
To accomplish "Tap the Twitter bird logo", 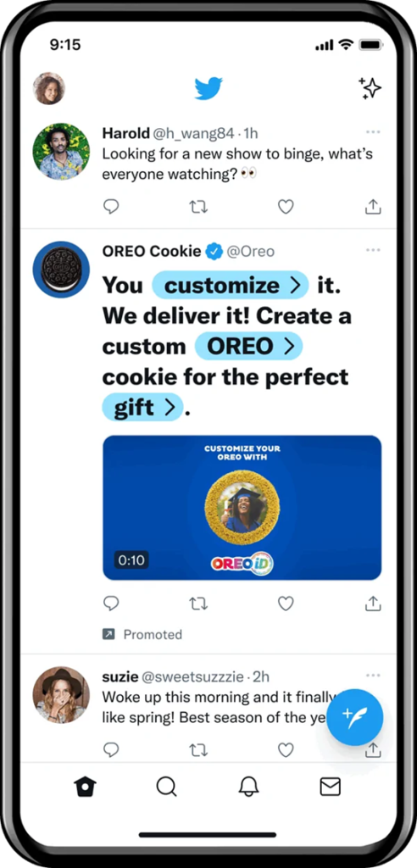I will 208,88.
